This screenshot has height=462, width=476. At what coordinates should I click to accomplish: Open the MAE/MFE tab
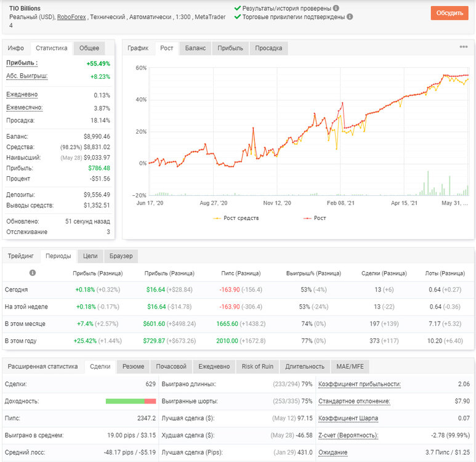(x=350, y=367)
